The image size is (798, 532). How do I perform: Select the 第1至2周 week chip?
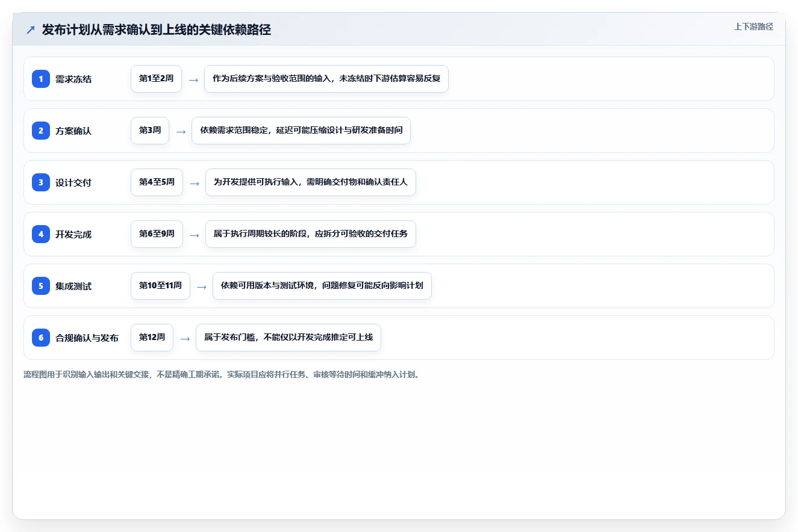156,79
